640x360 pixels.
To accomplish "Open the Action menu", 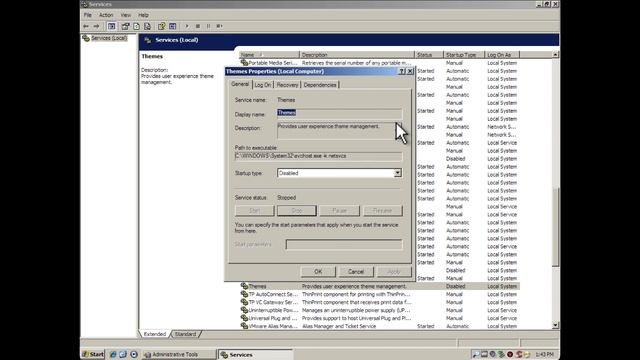I will pyautogui.click(x=106, y=15).
